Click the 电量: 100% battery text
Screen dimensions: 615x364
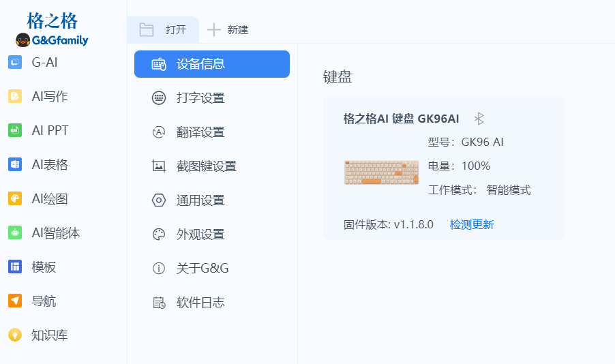point(459,166)
